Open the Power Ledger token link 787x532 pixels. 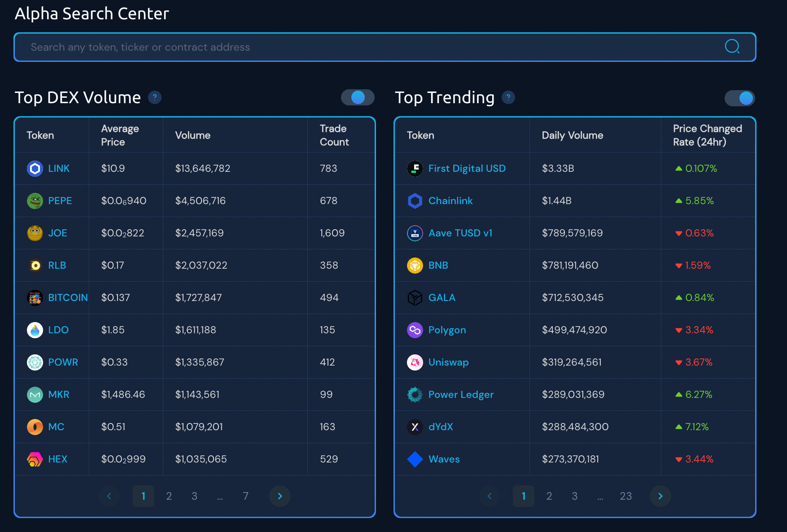pyautogui.click(x=461, y=395)
